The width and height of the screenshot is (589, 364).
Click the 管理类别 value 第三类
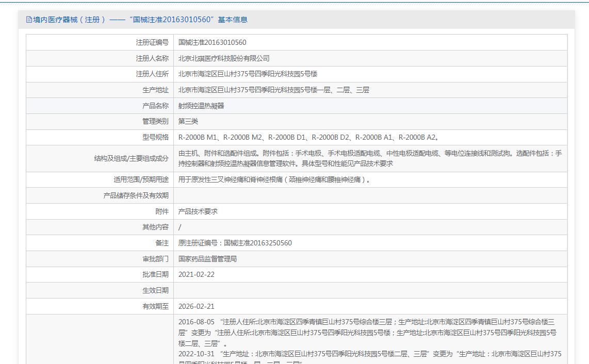[188, 121]
